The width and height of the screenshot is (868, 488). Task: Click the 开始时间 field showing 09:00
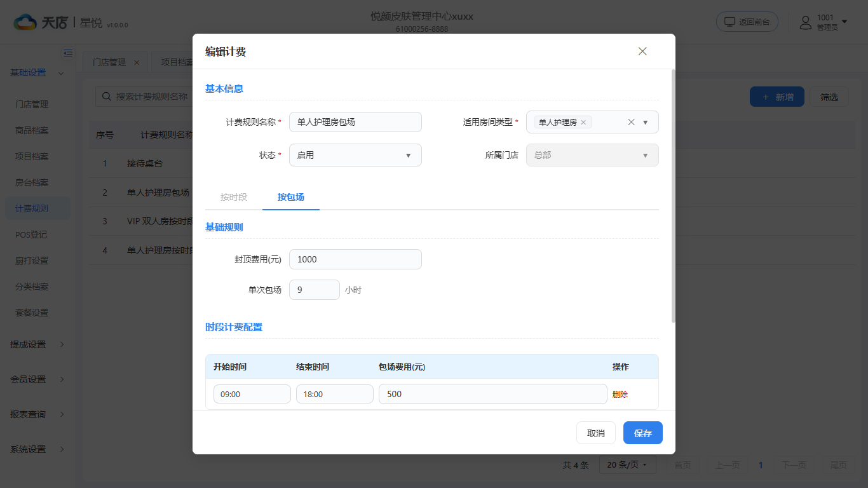point(252,394)
